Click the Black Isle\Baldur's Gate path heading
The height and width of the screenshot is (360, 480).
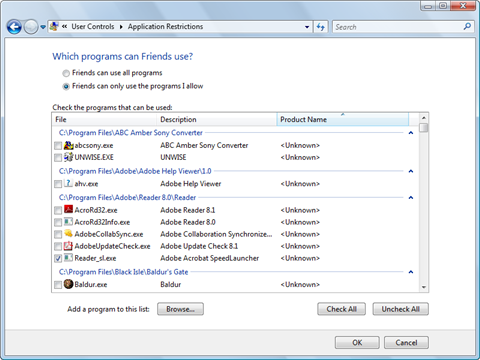click(123, 272)
